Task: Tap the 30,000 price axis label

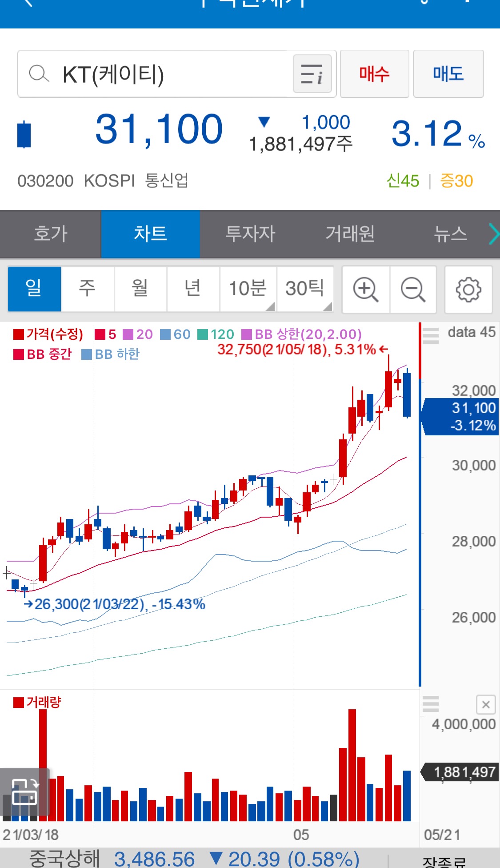Action: (x=474, y=466)
